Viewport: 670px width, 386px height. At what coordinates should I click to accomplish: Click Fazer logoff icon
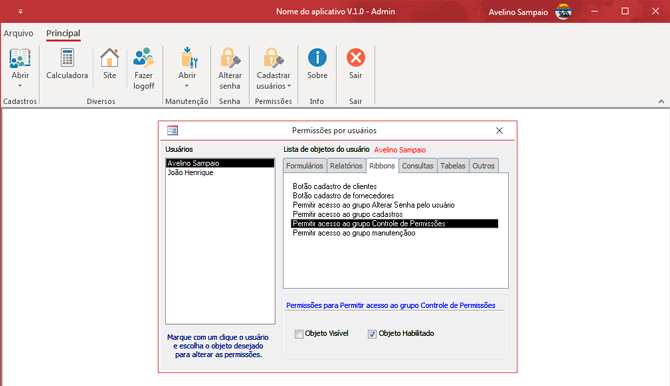coord(144,58)
